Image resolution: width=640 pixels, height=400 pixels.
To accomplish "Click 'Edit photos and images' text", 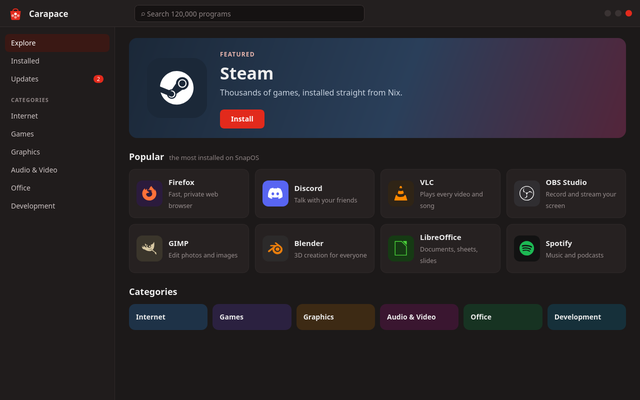I will tap(203, 255).
